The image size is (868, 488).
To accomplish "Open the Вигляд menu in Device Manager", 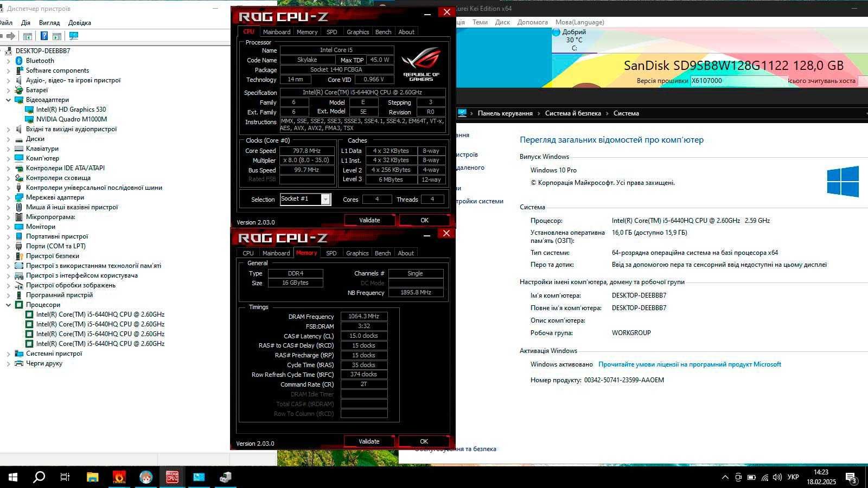I will click(49, 23).
